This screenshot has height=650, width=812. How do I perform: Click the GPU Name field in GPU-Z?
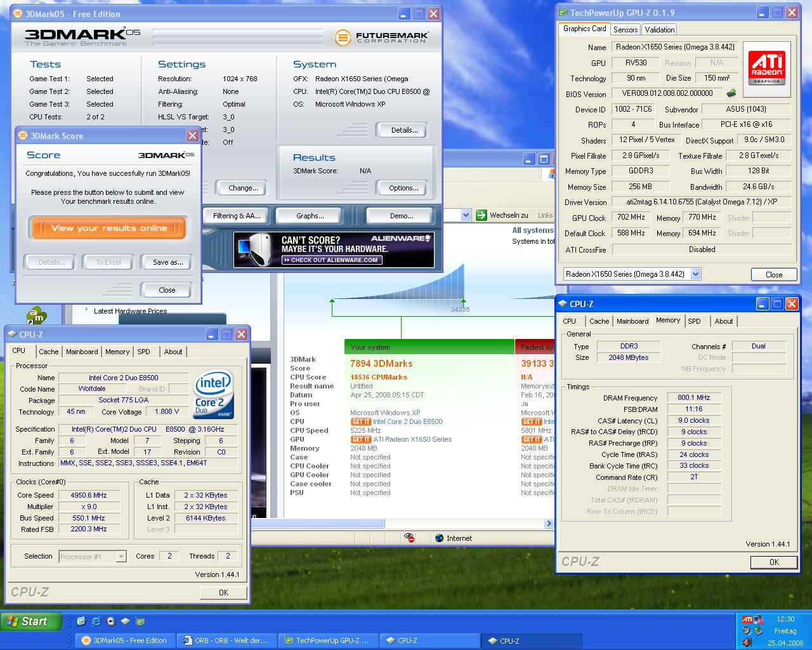tap(674, 47)
